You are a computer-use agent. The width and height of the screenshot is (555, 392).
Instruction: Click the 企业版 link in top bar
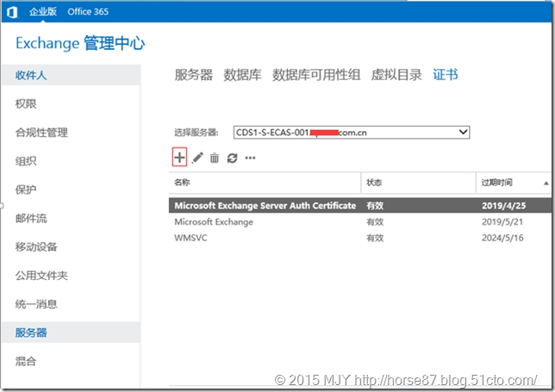41,10
